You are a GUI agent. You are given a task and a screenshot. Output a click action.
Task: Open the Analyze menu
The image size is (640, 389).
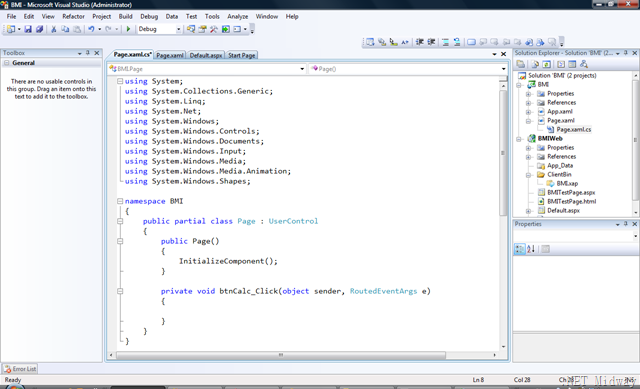(238, 16)
